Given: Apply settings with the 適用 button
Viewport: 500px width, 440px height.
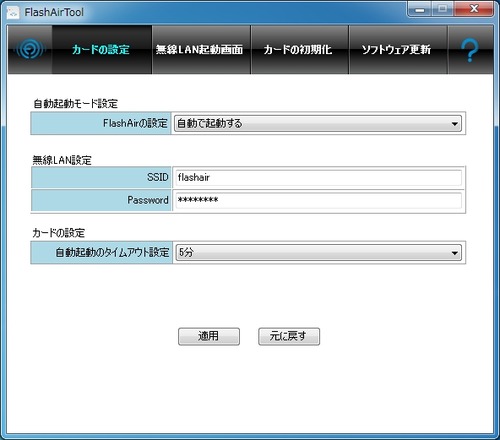Looking at the screenshot, I should 209,336.
